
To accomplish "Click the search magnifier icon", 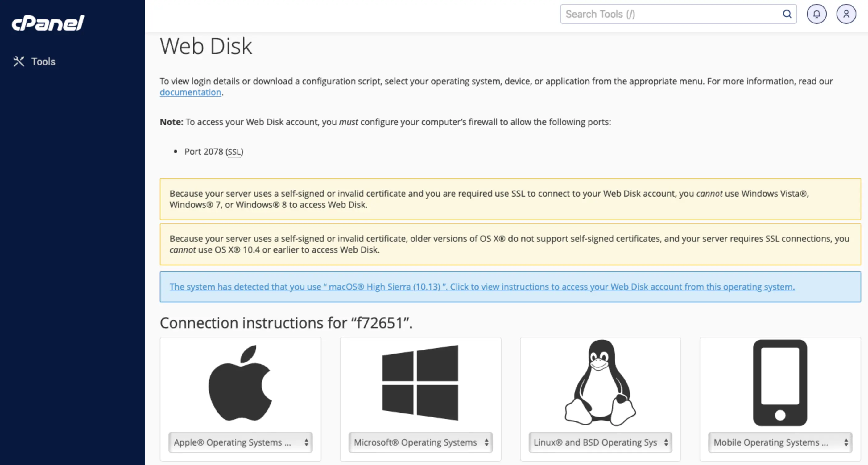I will pos(787,14).
